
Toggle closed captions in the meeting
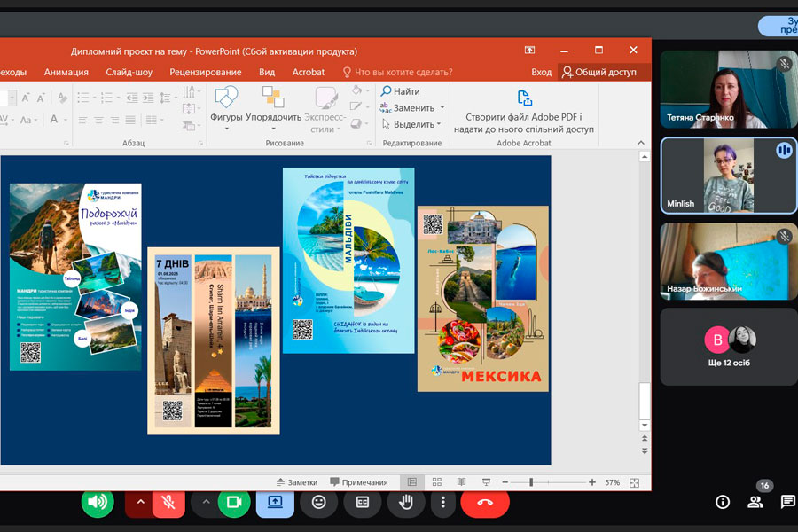point(363,503)
